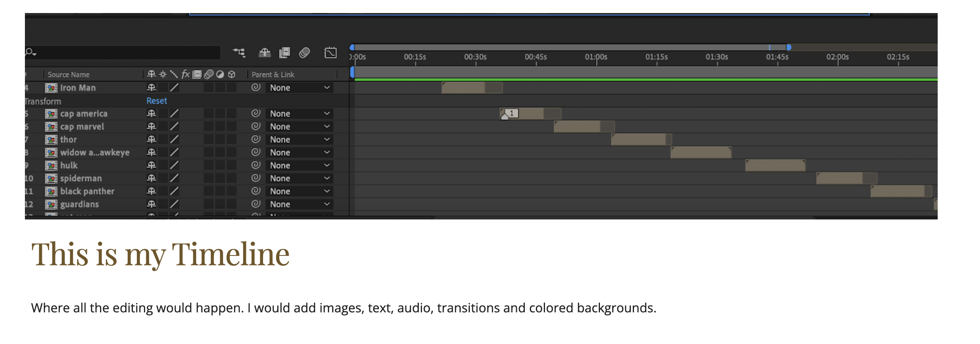Toggle shy switch on Iron Man layer

[151, 87]
